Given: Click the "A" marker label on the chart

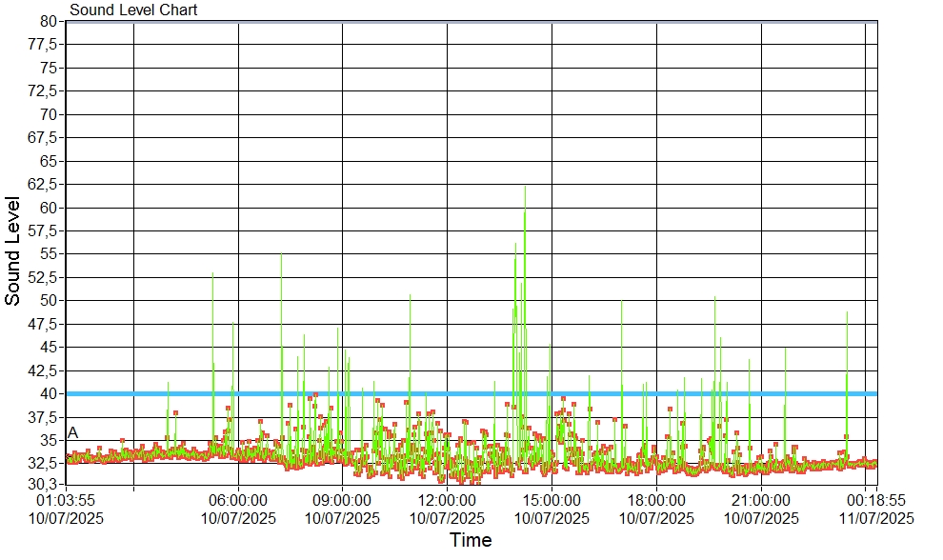Looking at the screenshot, I should [x=72, y=433].
